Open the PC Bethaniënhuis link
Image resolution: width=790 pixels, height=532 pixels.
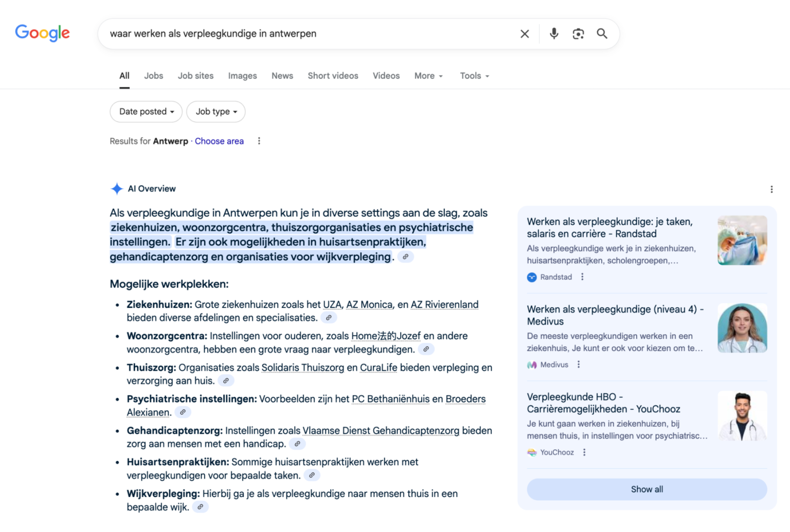click(x=390, y=399)
